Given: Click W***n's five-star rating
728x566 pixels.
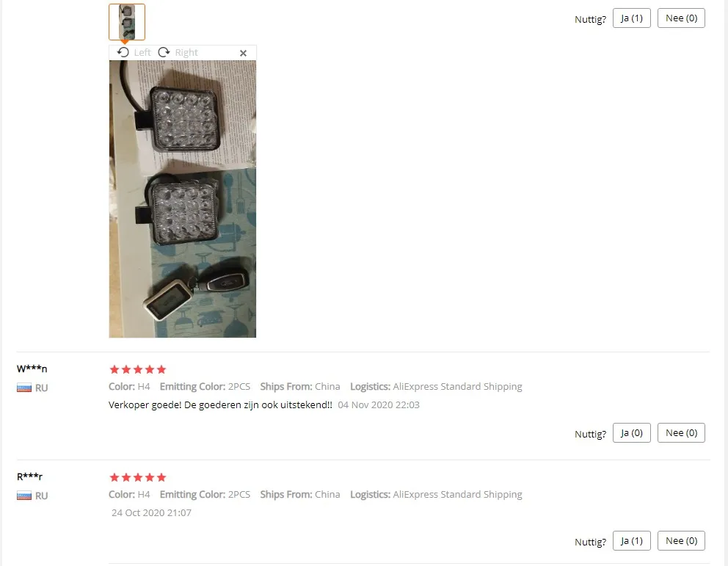Looking at the screenshot, I should point(137,369).
